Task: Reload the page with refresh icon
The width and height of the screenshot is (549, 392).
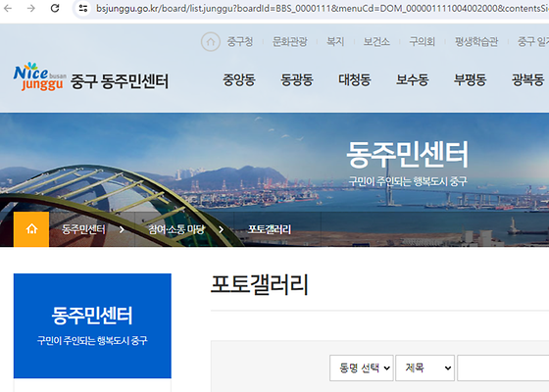Action: point(55,8)
